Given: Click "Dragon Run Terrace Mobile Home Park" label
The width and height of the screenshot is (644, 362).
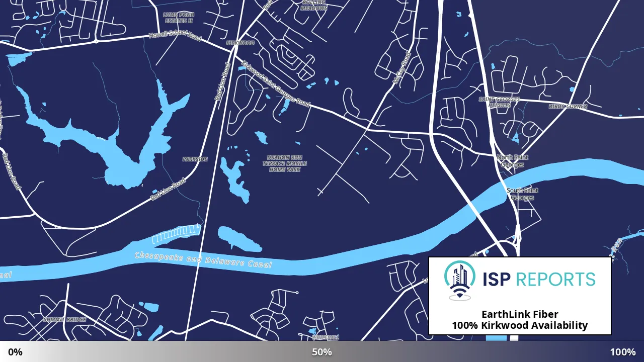Looking at the screenshot, I should tap(285, 163).
